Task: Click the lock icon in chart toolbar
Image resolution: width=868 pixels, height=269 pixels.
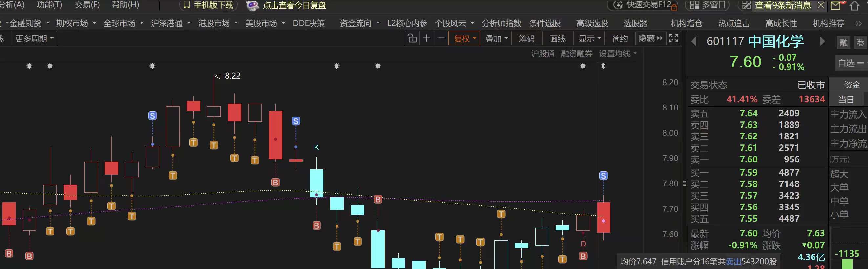Action: click(412, 38)
